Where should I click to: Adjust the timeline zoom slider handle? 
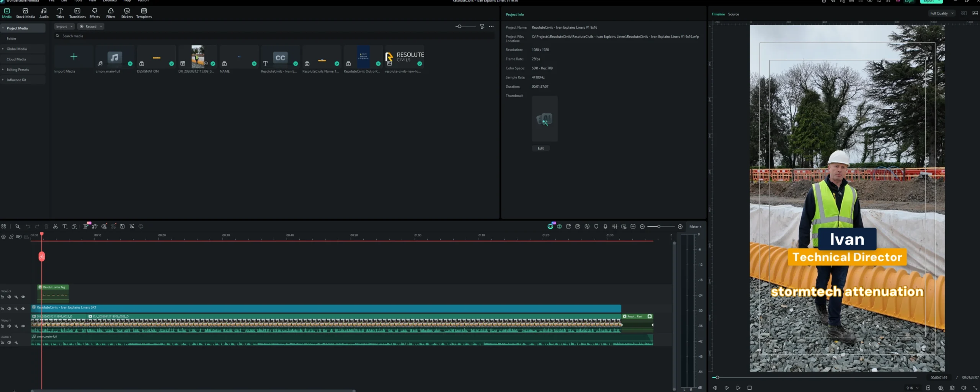click(x=659, y=227)
